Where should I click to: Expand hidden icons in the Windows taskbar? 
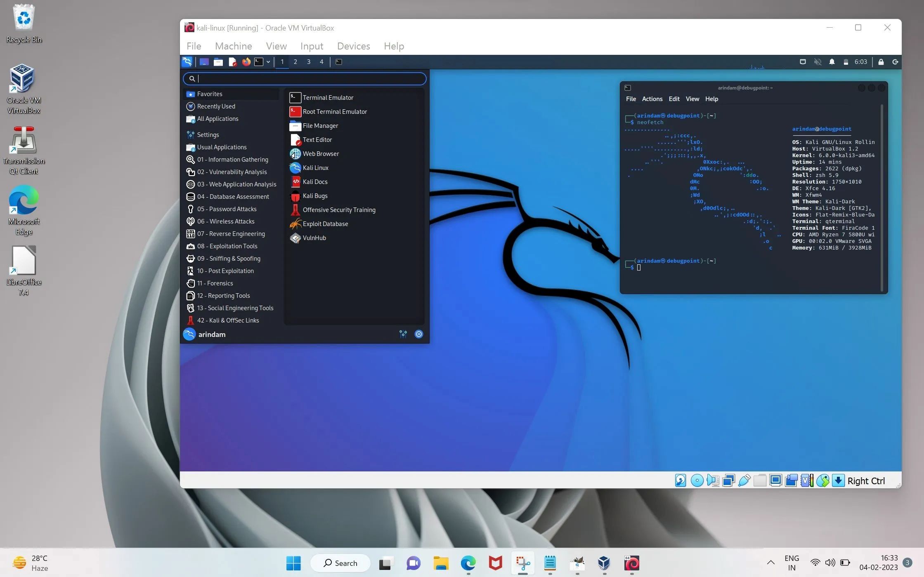[770, 563]
